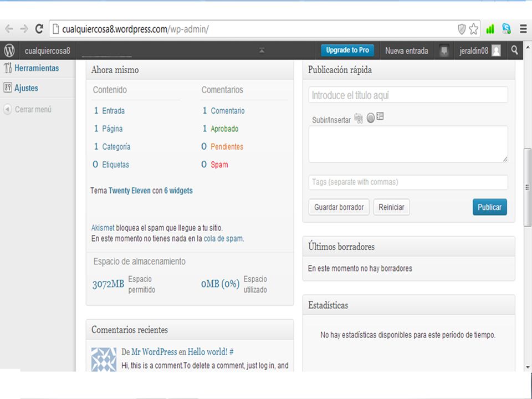Click the Guardar borrador button
Viewport: 532px width, 399px height.
(339, 207)
